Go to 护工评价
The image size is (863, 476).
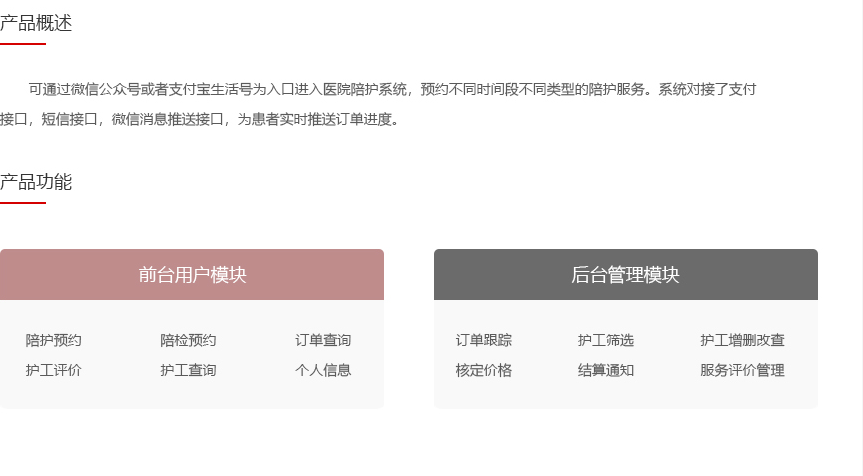[54, 370]
